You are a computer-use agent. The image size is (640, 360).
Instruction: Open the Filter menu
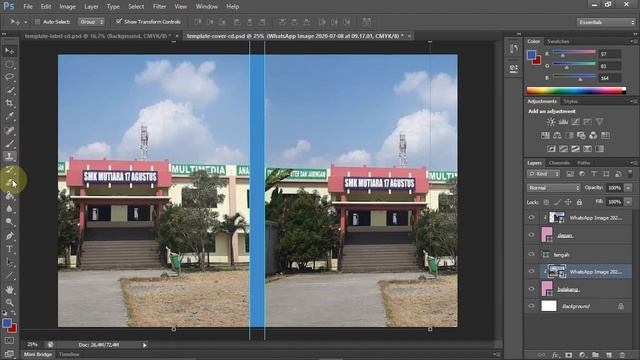coord(159,7)
